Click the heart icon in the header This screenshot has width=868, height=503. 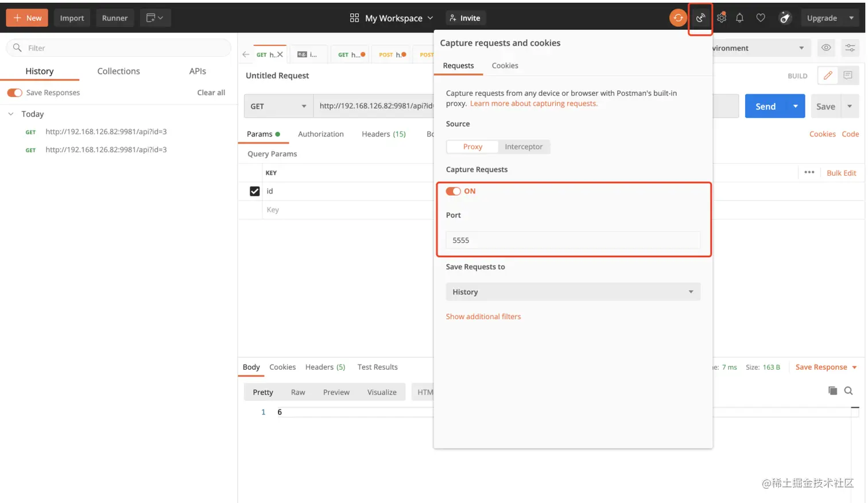[761, 18]
